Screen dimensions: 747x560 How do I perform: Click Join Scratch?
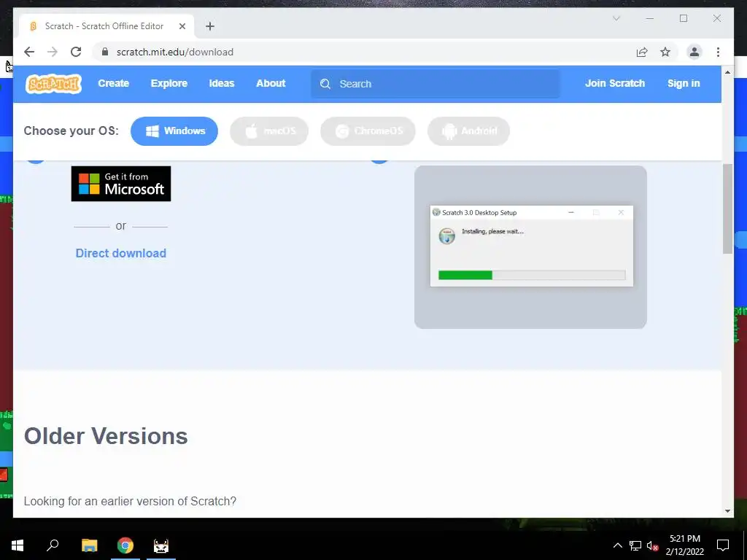tap(614, 83)
